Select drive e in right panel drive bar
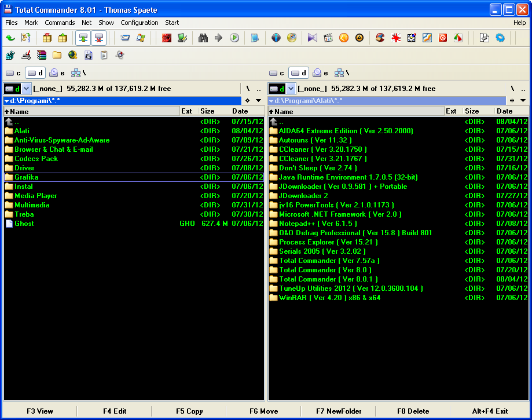Screen dimensions: 532x420 (320, 73)
